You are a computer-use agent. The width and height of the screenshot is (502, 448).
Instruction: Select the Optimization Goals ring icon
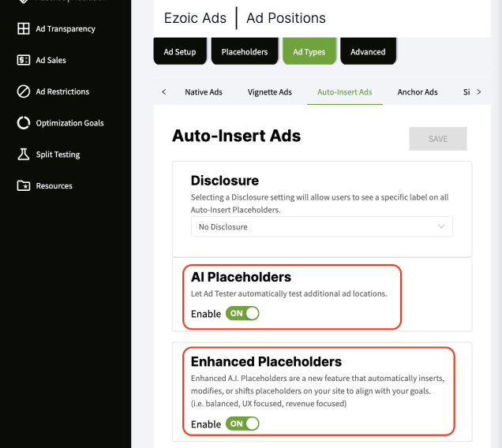[23, 123]
